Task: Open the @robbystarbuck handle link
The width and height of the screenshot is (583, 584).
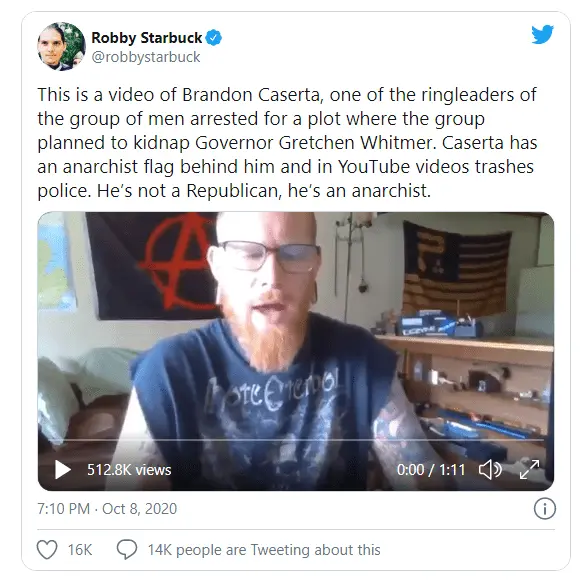Action: click(146, 57)
